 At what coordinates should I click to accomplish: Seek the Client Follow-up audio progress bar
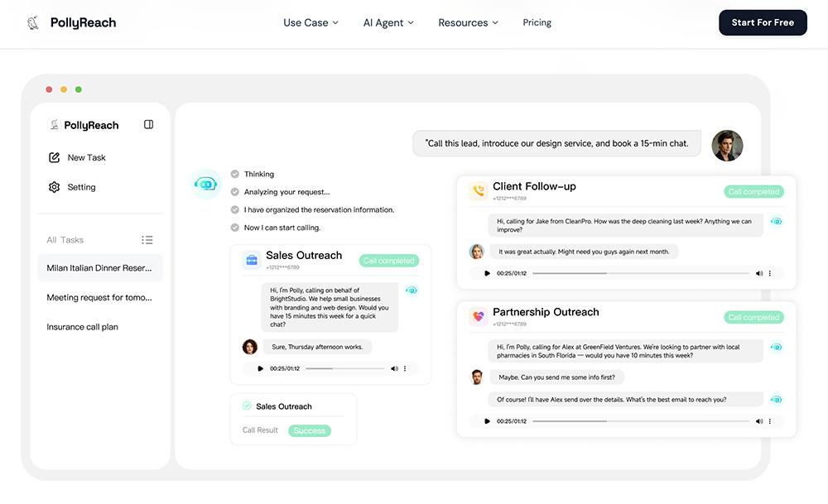click(641, 273)
